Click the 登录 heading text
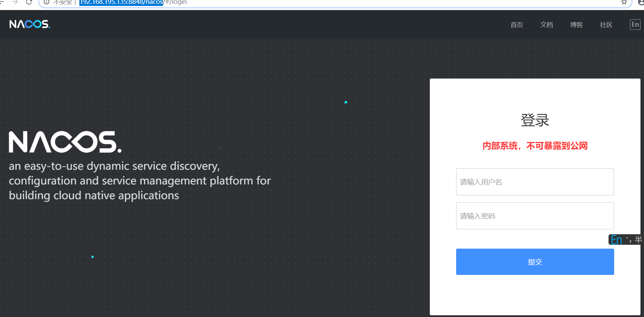This screenshot has height=317, width=644. click(x=535, y=120)
